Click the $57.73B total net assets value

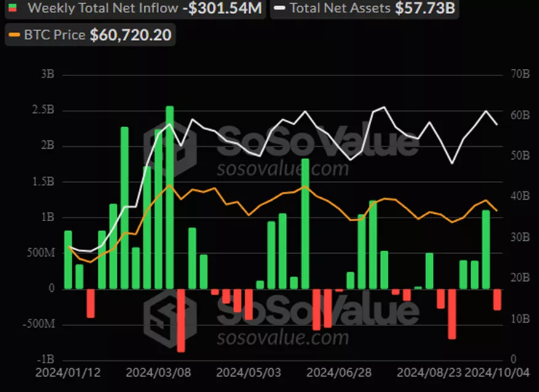[x=425, y=9]
